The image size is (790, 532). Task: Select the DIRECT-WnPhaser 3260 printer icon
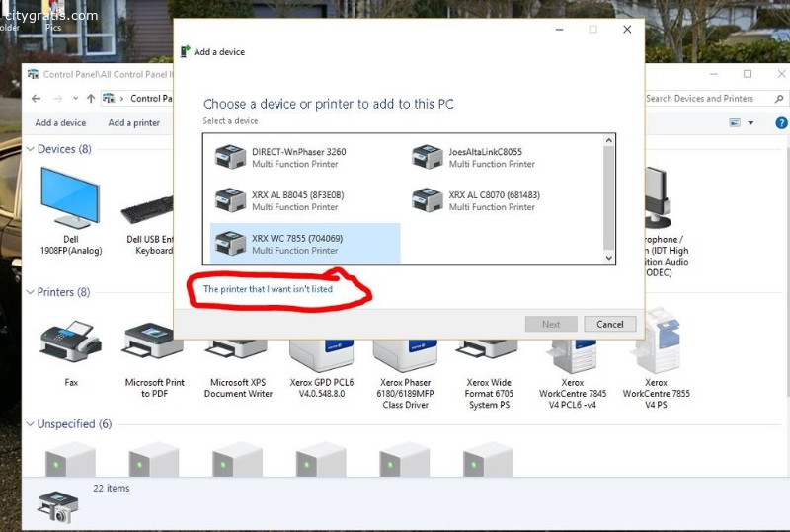point(230,157)
